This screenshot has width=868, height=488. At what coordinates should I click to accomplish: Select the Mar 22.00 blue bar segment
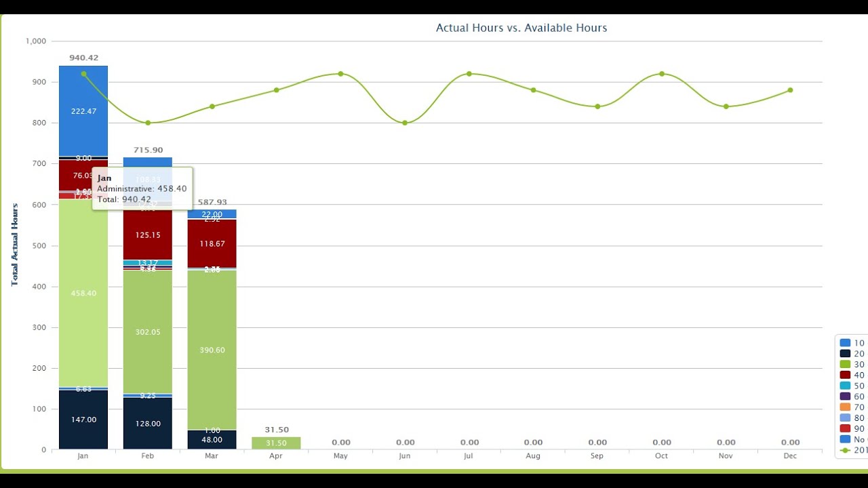click(x=212, y=214)
